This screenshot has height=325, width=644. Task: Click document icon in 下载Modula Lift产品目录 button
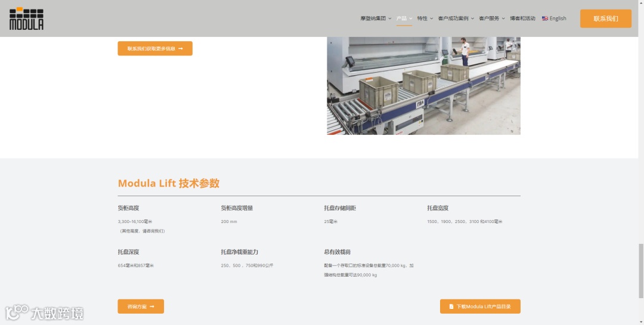(x=451, y=307)
